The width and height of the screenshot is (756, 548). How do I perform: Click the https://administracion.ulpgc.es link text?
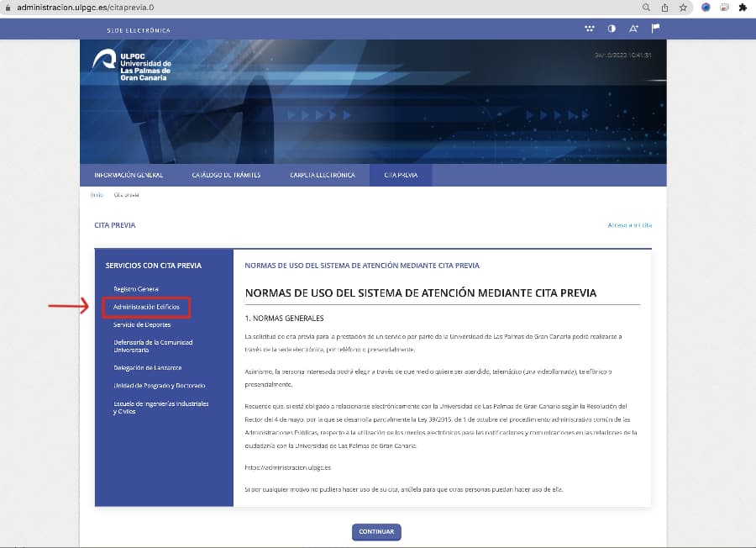(288, 467)
